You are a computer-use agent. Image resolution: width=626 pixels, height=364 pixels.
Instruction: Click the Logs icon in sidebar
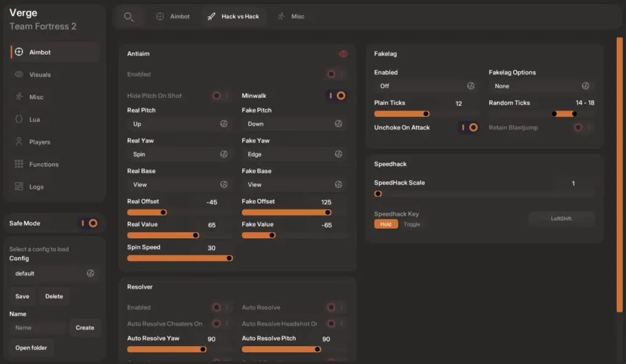(x=19, y=186)
